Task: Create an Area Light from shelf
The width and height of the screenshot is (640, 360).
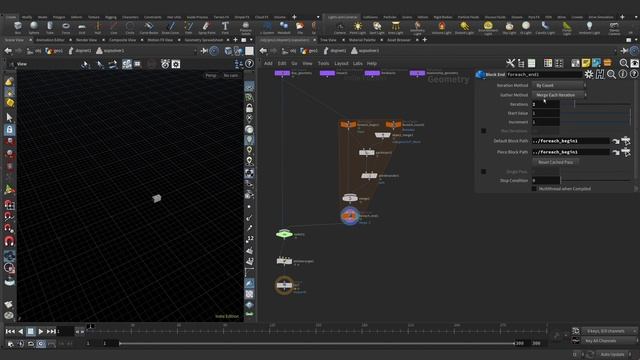Action: tap(395, 27)
